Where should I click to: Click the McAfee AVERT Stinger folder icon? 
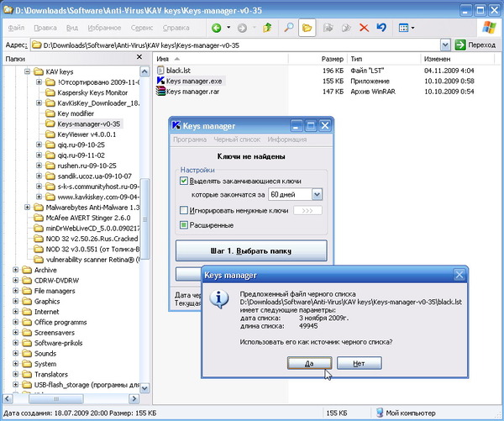[x=39, y=218]
